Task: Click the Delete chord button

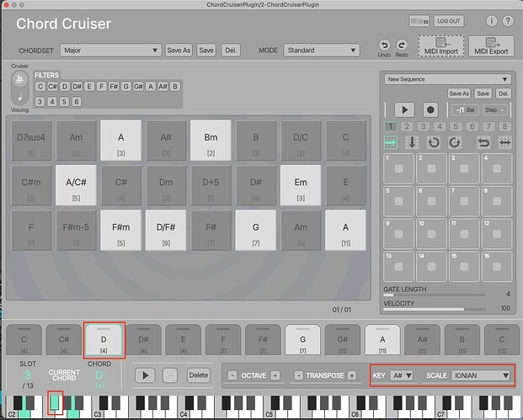Action: coord(199,375)
